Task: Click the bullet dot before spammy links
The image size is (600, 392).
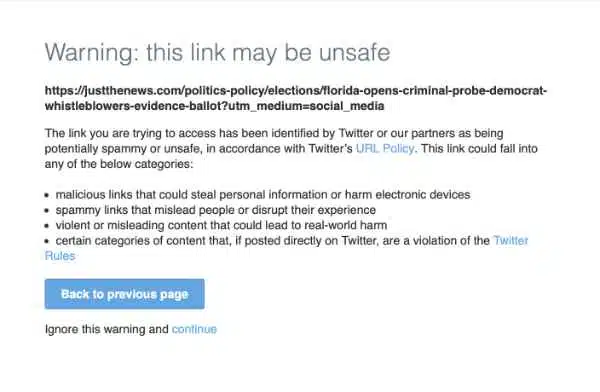Action: [47, 211]
